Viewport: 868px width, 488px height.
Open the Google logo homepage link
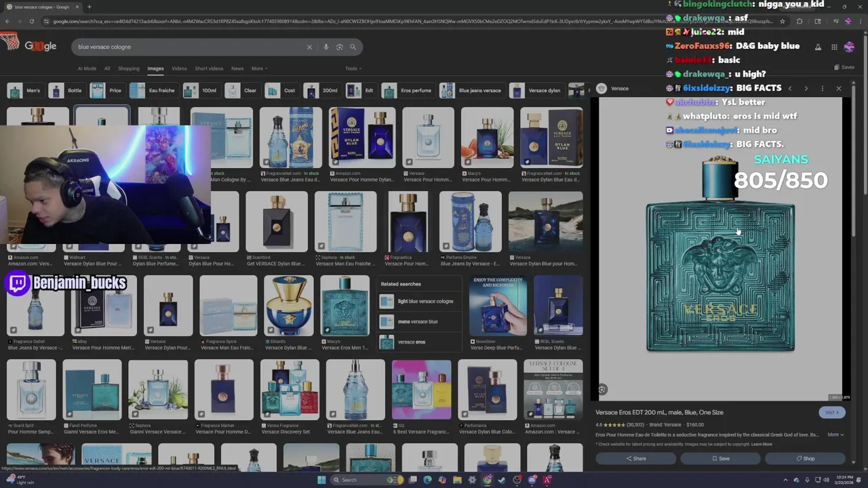tap(40, 46)
